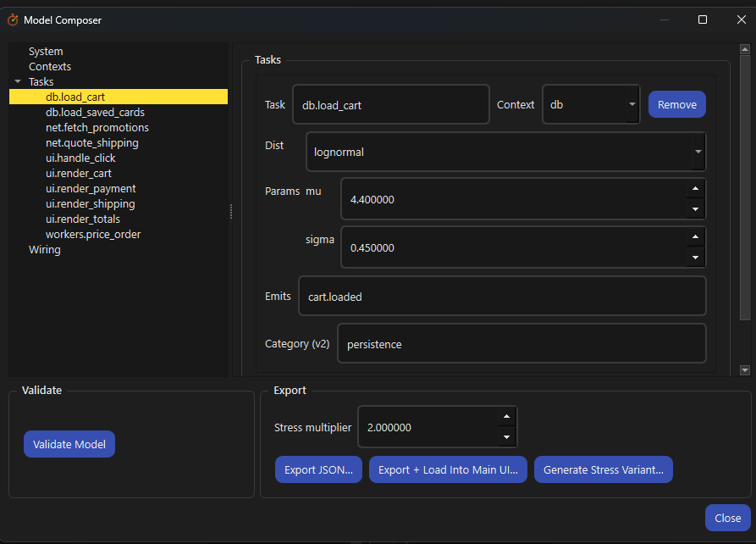
Task: Select the ui.render_cart task
Action: pos(78,174)
